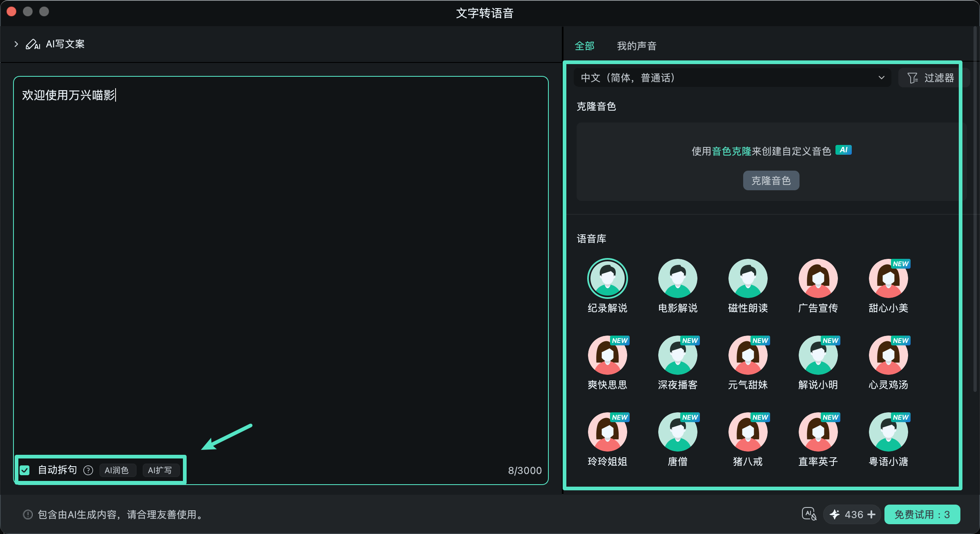The image size is (980, 534).
Task: Click the 包含由AI生成内容 notice text
Action: [121, 514]
